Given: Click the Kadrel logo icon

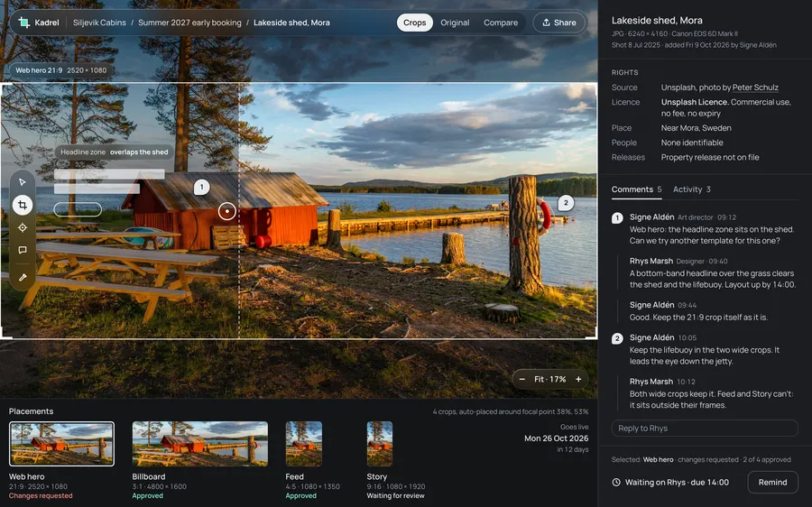Looking at the screenshot, I should click(23, 23).
